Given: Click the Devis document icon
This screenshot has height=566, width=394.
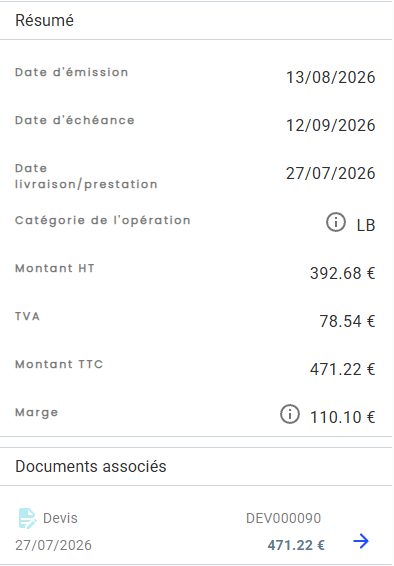Looking at the screenshot, I should click(x=27, y=518).
